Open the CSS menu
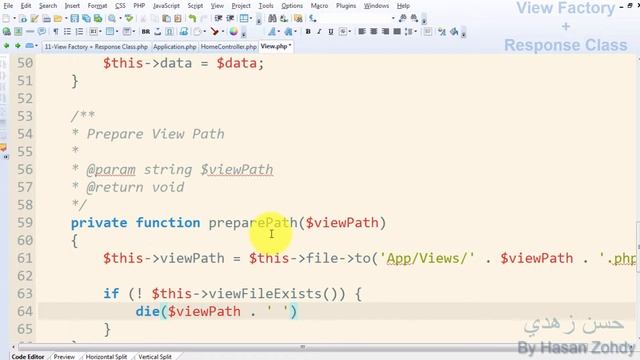The image size is (640, 360). 120,6
